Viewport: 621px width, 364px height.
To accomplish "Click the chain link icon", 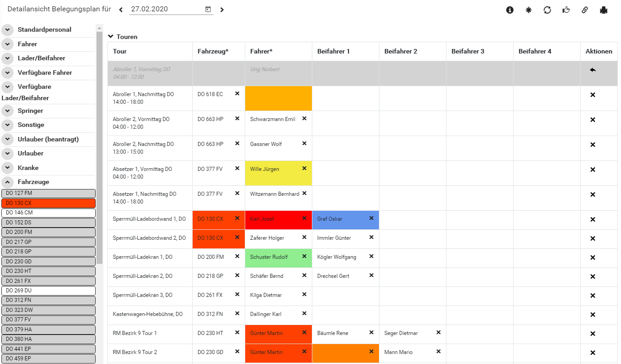I will (x=585, y=10).
